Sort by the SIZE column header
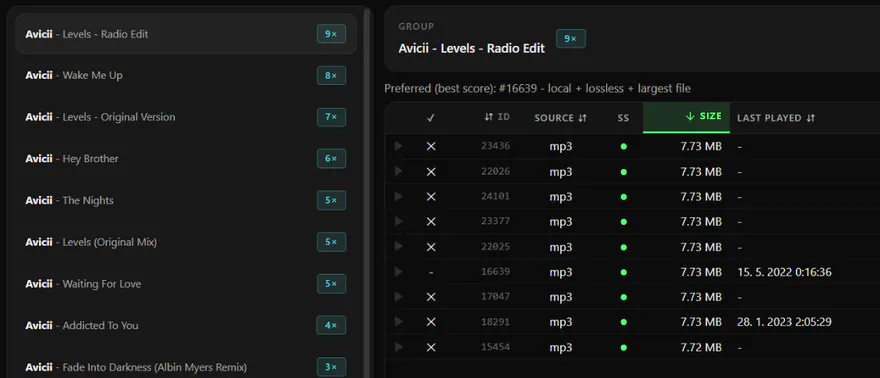Screen dimensions: 880x378 686,117
